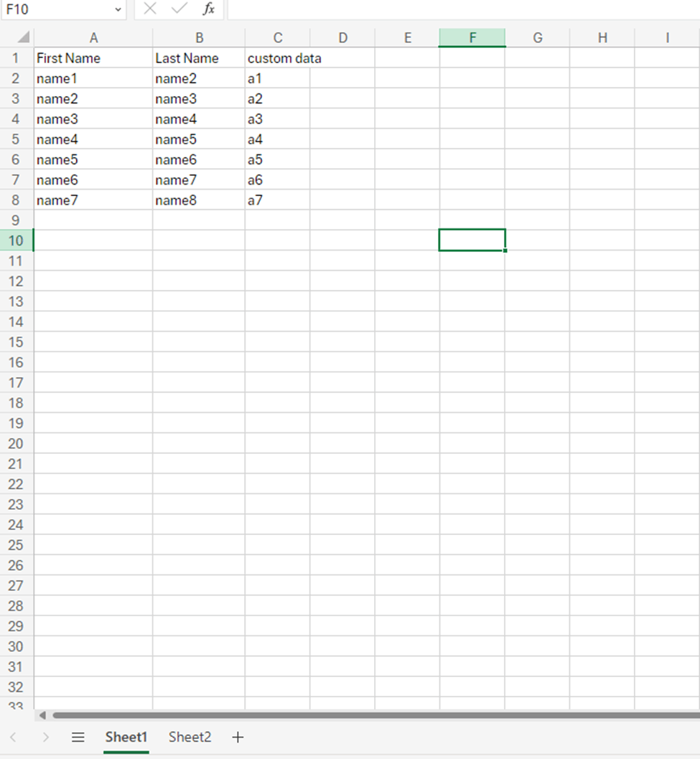Select column D header

pos(342,38)
